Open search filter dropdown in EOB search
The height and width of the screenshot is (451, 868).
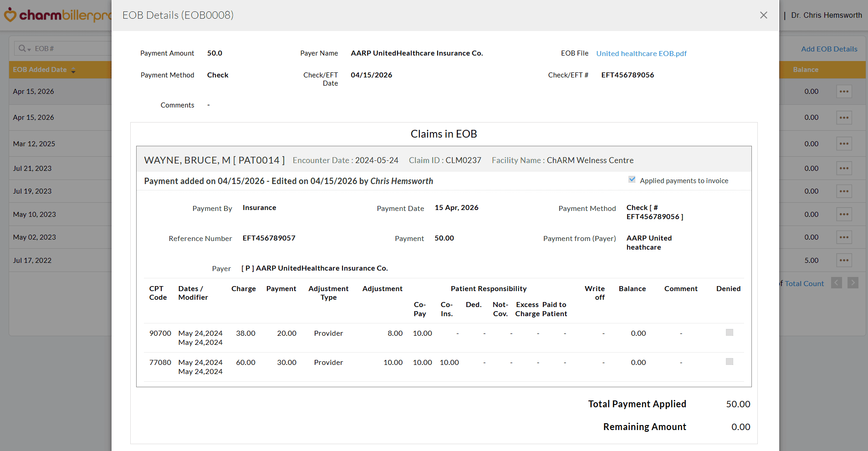[25, 49]
